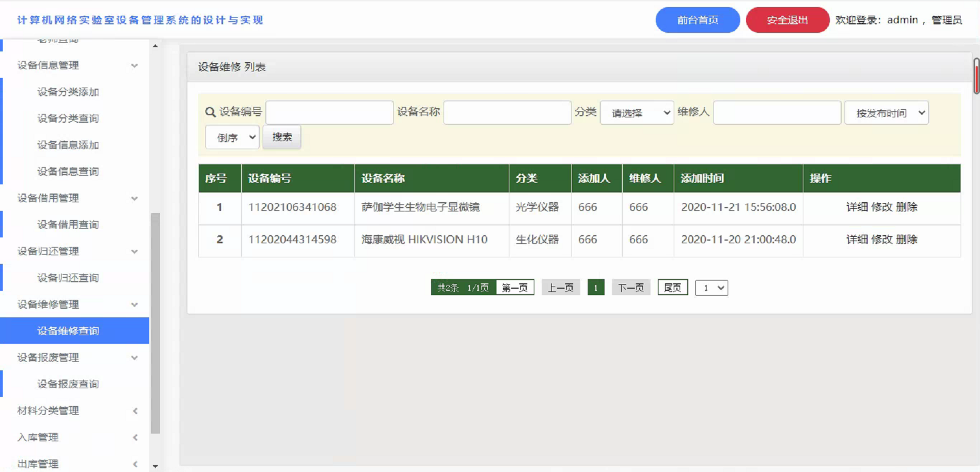This screenshot has height=472, width=980.
Task: Click device number 11202106341068
Action: coord(292,207)
